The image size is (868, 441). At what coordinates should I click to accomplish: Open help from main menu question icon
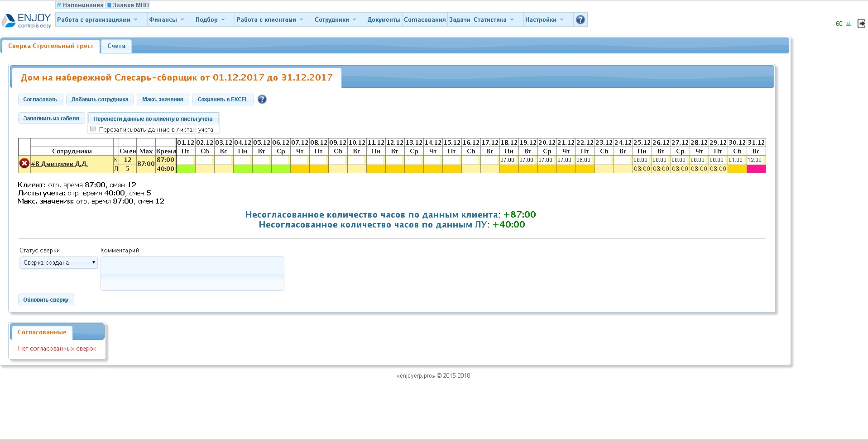[x=580, y=19]
